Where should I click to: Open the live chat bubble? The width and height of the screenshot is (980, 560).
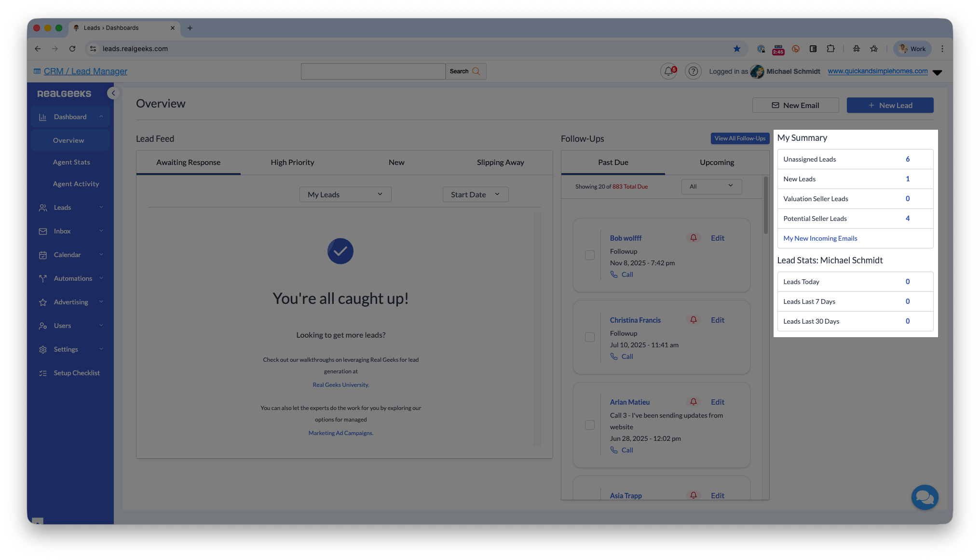click(x=925, y=497)
